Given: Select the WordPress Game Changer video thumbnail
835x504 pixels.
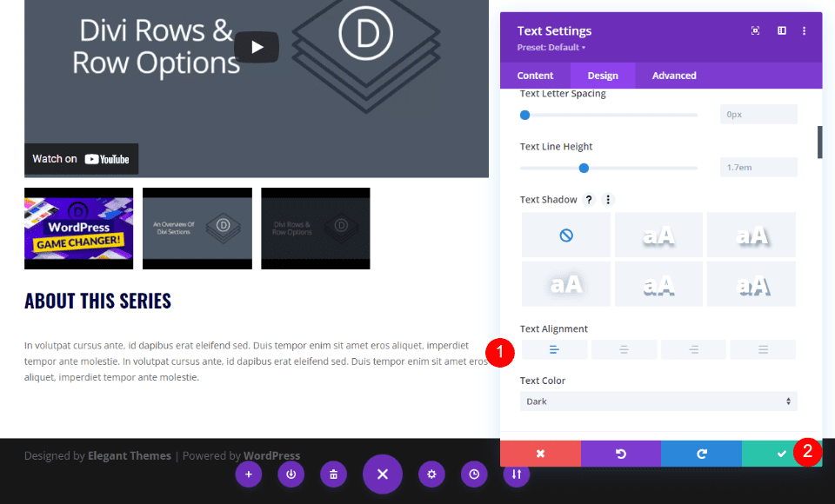Looking at the screenshot, I should (x=78, y=228).
